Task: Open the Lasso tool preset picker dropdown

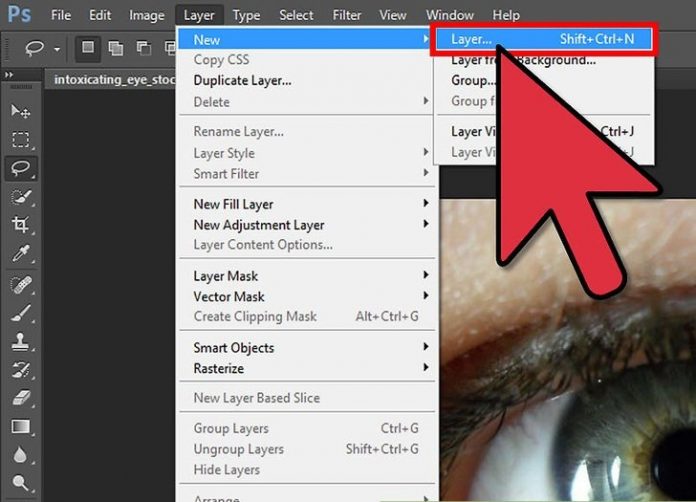Action: pos(57,48)
